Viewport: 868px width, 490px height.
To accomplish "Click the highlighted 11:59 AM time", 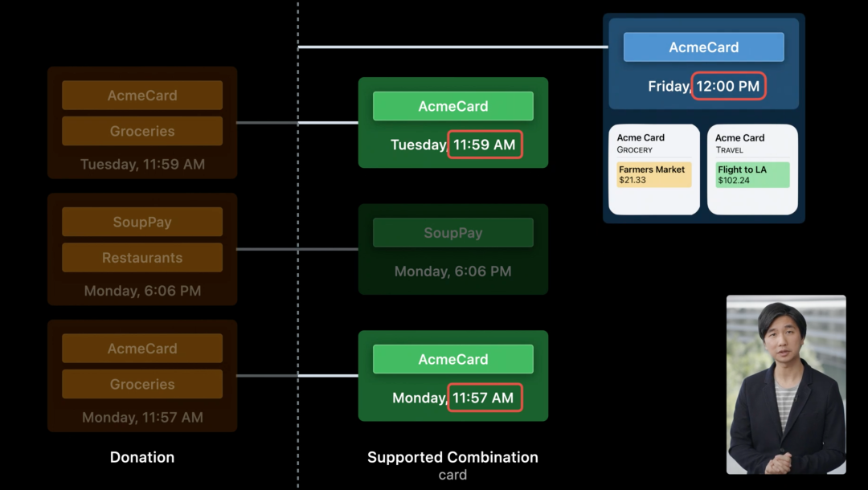I will point(485,145).
